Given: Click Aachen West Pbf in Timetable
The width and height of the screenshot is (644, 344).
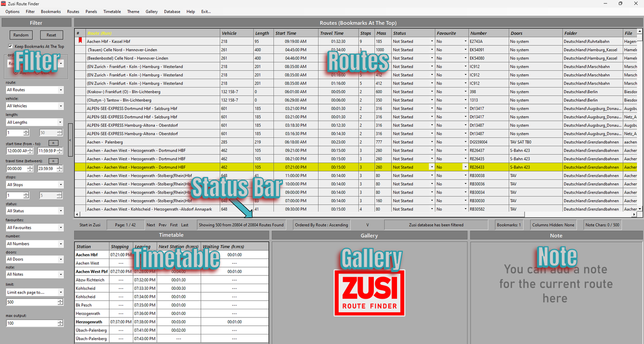Looking at the screenshot, I should (92, 272).
